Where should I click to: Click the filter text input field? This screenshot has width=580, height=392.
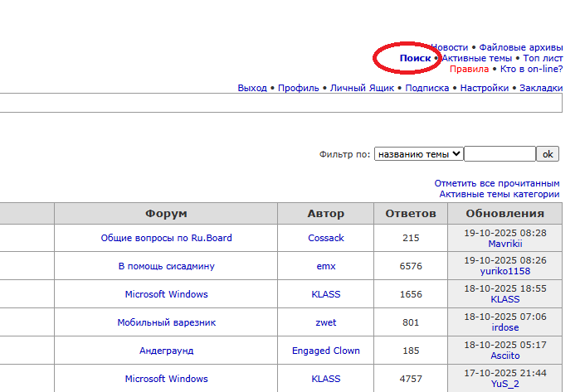click(x=500, y=154)
